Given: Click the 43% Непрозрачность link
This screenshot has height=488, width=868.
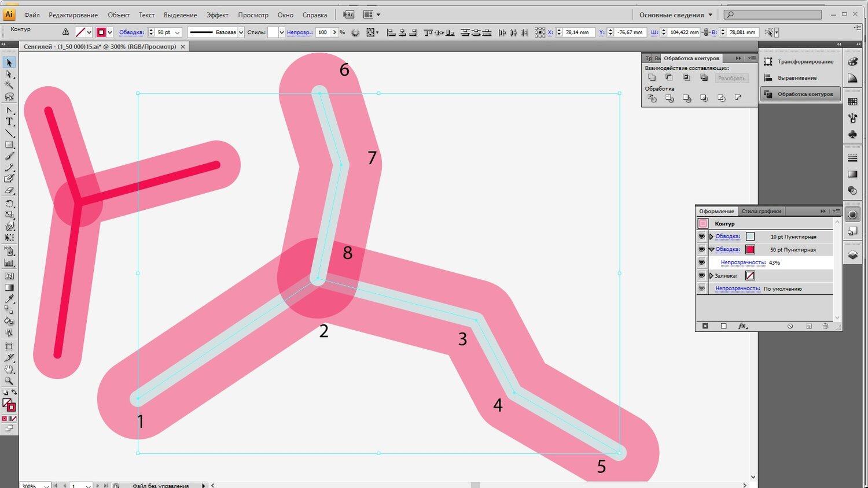Looking at the screenshot, I should tap(743, 263).
